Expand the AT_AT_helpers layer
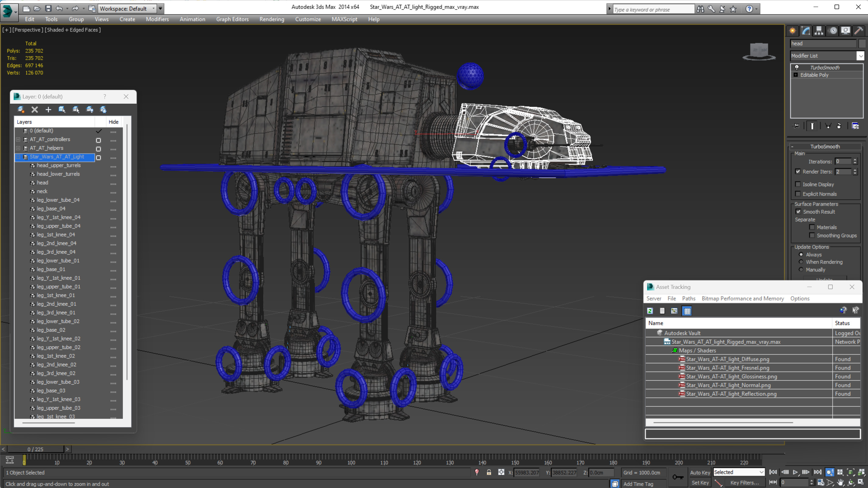This screenshot has width=868, height=488. (x=18, y=148)
